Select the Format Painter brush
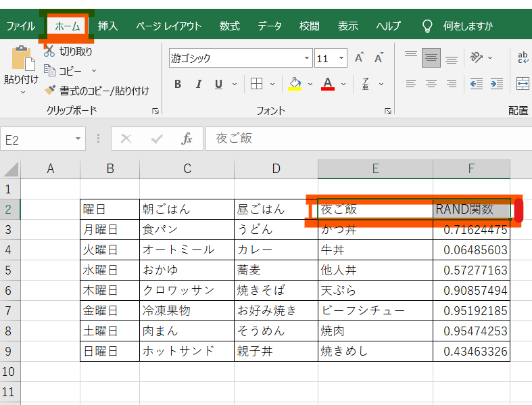Image resolution: width=532 pixels, height=405 pixels. tap(50, 91)
